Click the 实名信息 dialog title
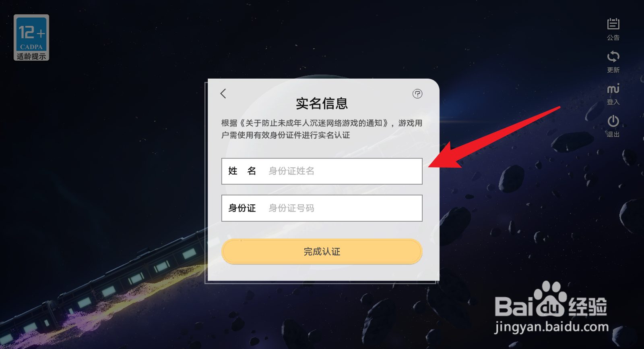Image resolution: width=644 pixels, height=349 pixels. 322,104
